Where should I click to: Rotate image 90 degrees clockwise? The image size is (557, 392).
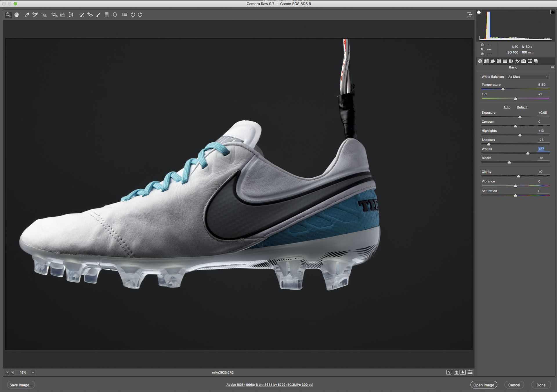140,15
